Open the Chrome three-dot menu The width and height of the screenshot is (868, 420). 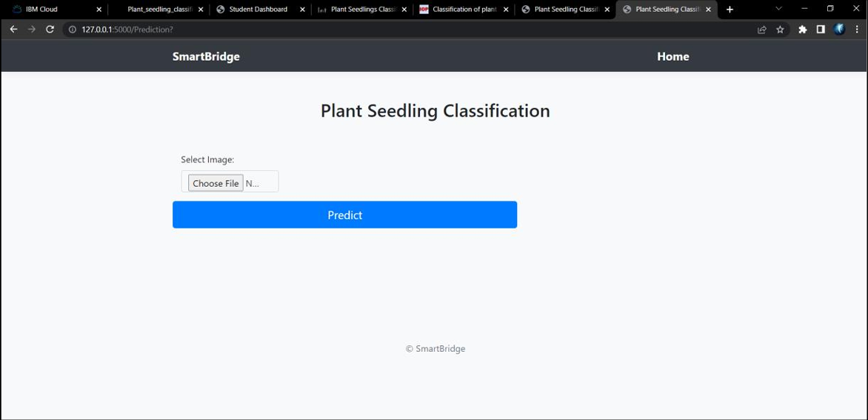coord(857,30)
